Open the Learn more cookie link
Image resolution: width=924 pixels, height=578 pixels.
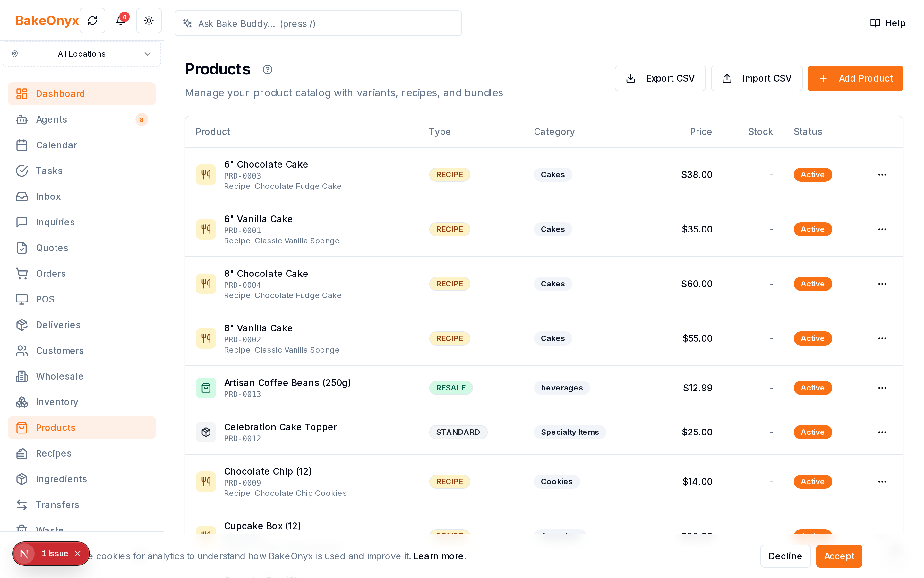(x=438, y=556)
